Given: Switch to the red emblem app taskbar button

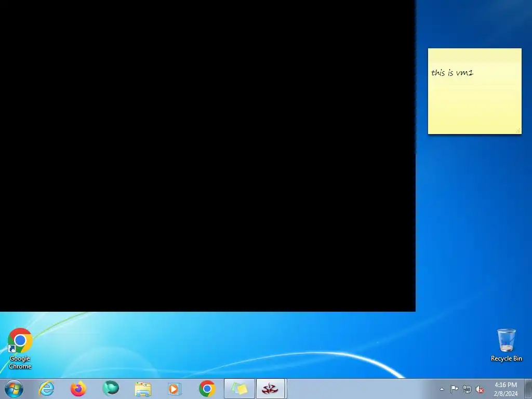Looking at the screenshot, I should point(270,389).
